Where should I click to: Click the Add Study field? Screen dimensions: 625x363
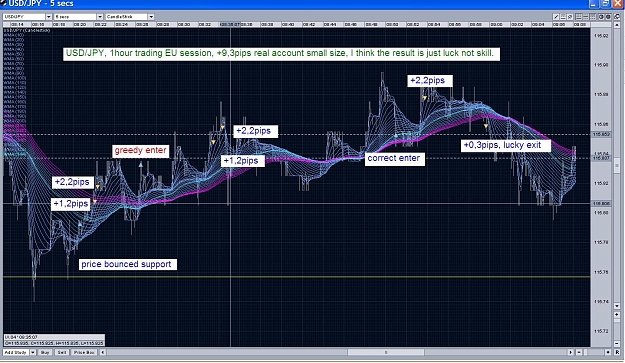(x=16, y=352)
